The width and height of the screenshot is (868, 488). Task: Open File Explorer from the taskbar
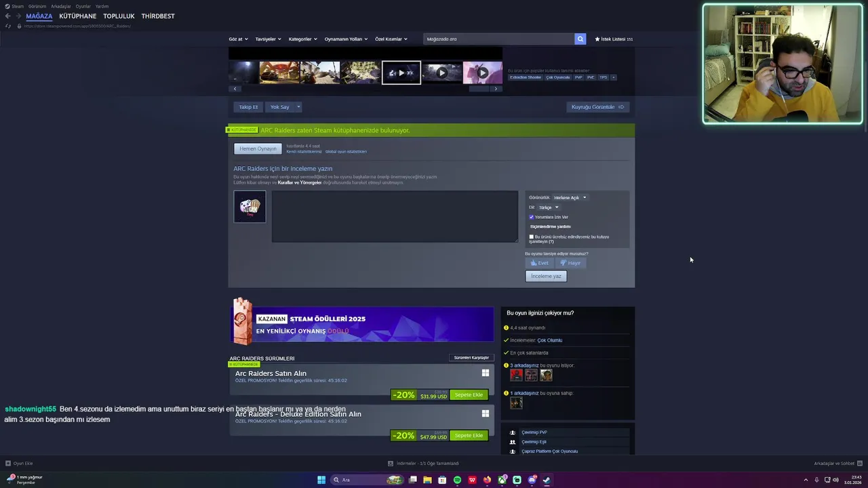click(x=427, y=480)
